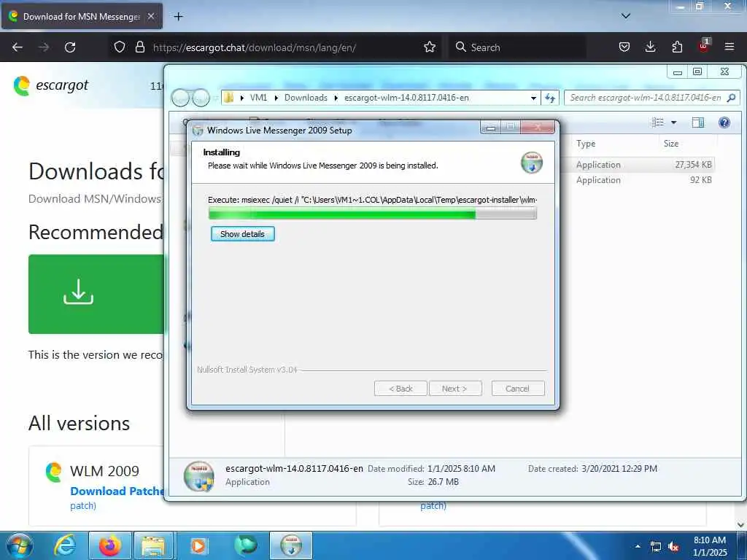Click the Firefox forward arrow
The image size is (747, 560).
44,47
